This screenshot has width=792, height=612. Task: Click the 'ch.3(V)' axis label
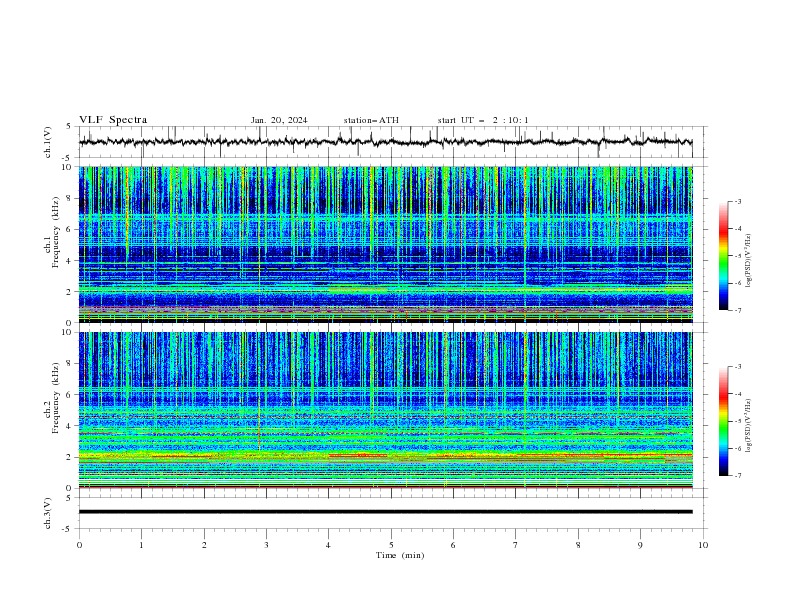48,513
